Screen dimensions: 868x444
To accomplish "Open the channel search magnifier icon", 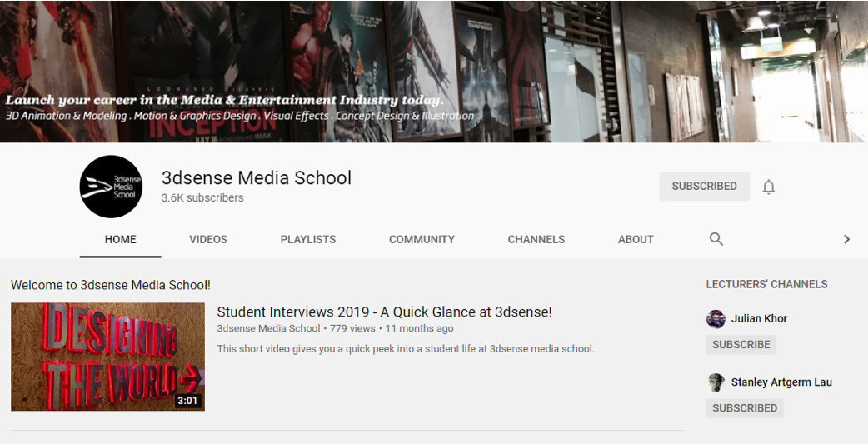I will pyautogui.click(x=716, y=239).
